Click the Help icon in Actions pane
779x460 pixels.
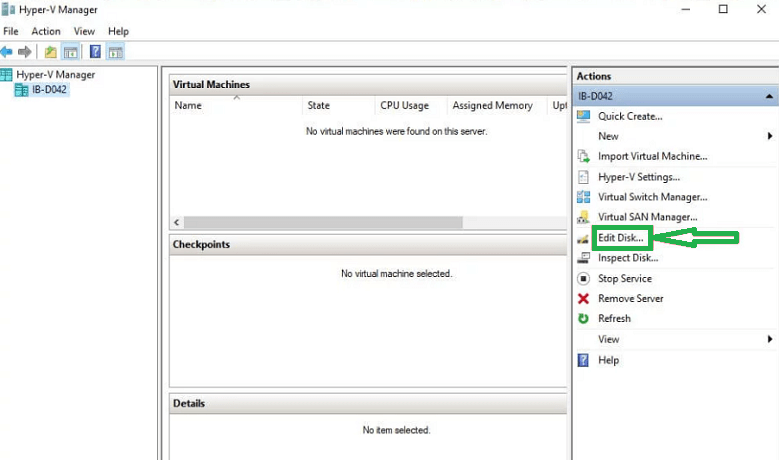point(583,360)
